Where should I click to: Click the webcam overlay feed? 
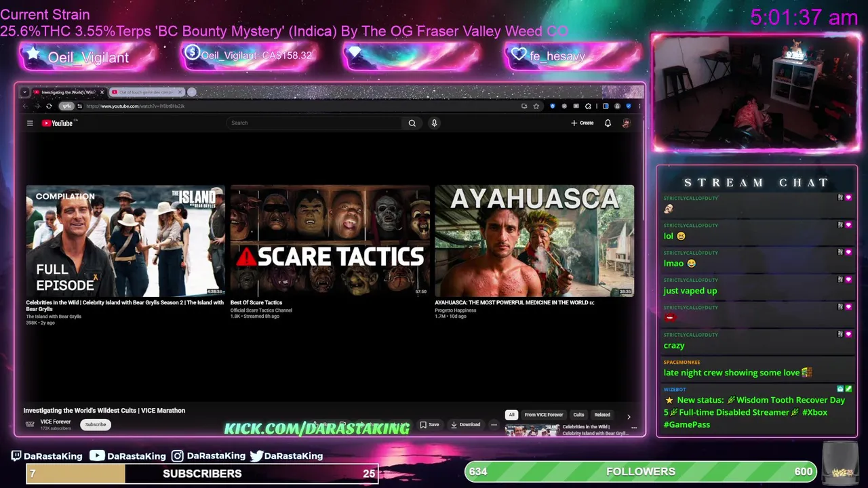click(x=755, y=93)
